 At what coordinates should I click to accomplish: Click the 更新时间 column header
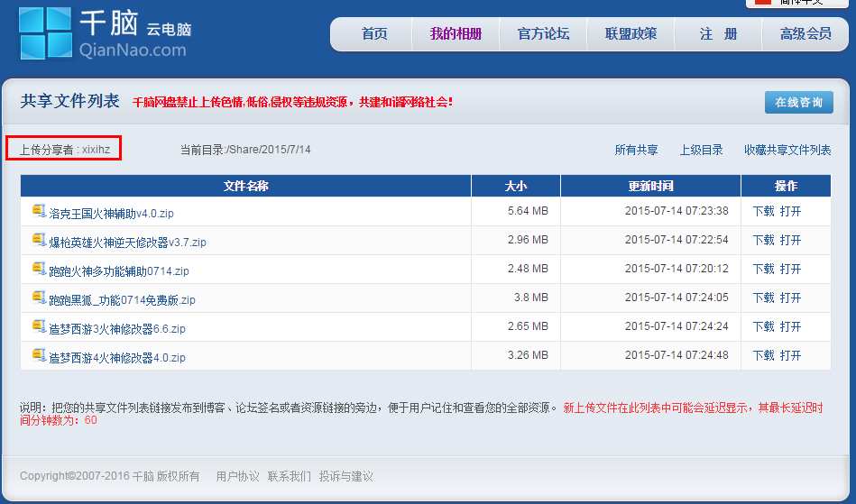650,186
